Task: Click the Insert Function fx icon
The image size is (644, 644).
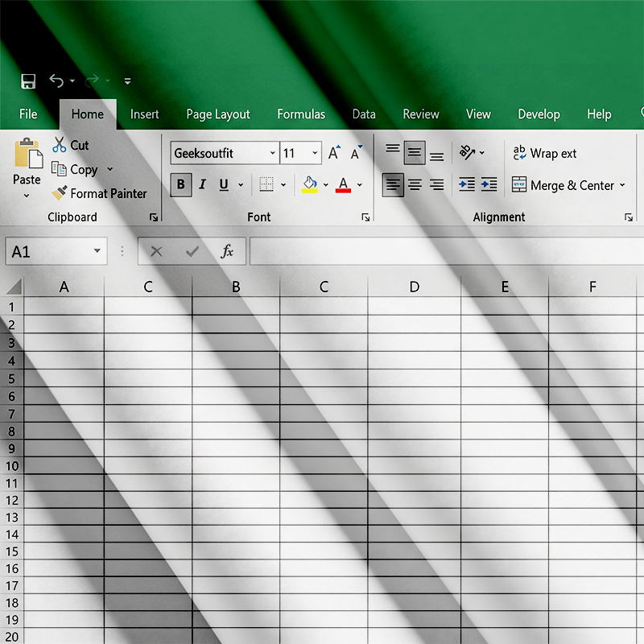Action: coord(228,252)
